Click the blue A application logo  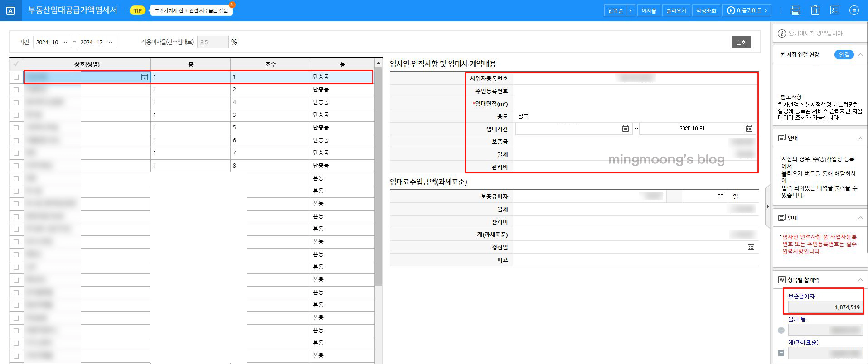pos(10,10)
